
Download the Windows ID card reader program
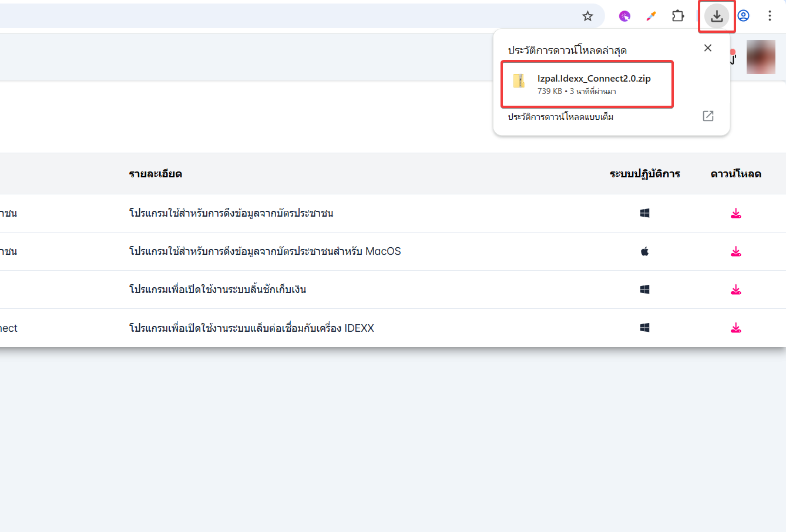pyautogui.click(x=735, y=213)
